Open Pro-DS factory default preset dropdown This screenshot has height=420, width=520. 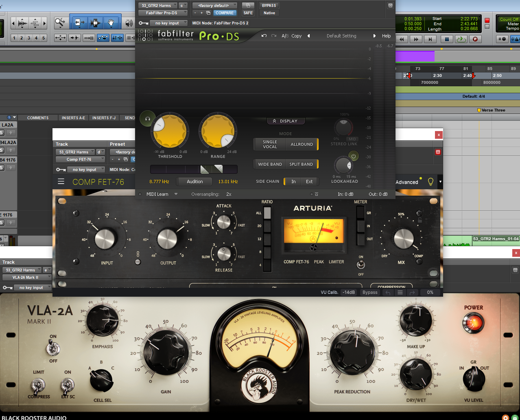[216, 5]
